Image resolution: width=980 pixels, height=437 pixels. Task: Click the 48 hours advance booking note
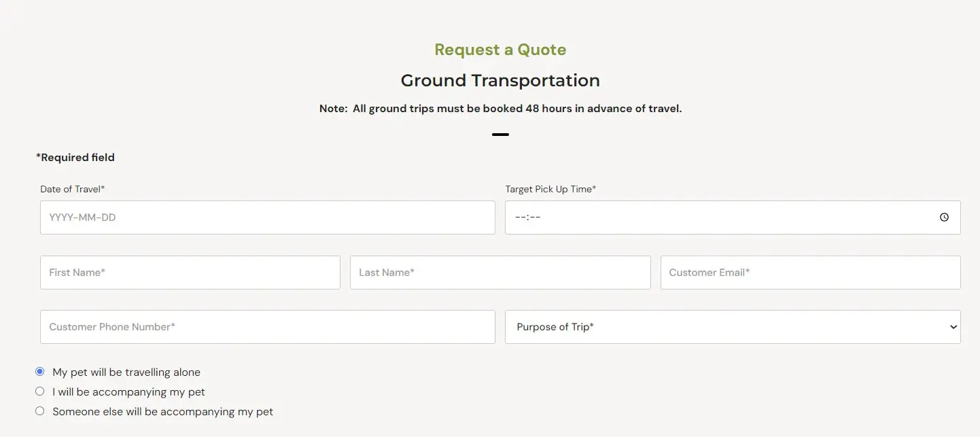pos(500,108)
